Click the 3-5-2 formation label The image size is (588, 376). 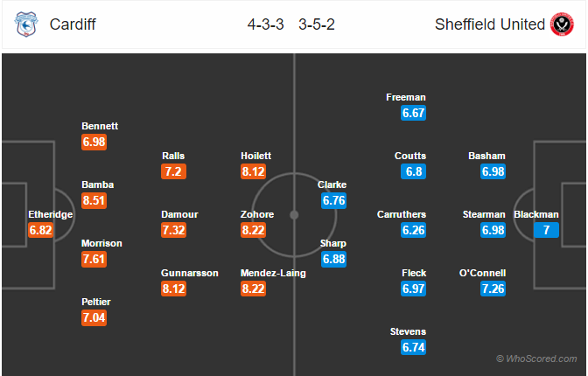[317, 24]
